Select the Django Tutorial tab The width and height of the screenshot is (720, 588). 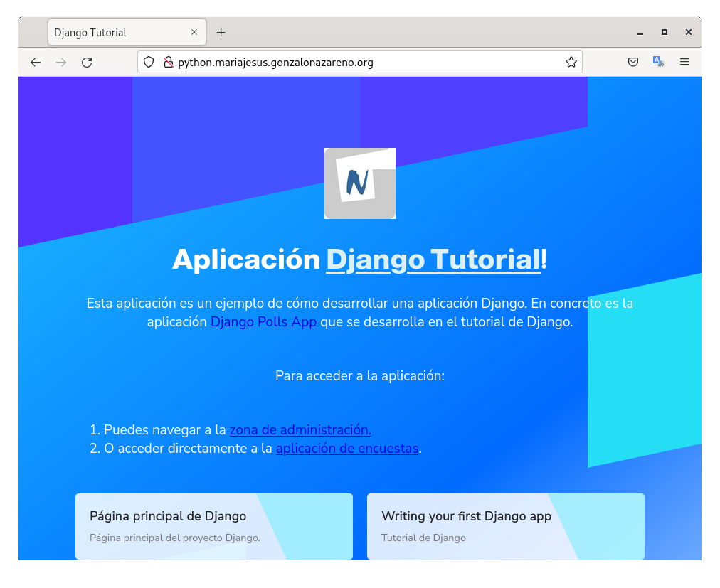(x=114, y=33)
